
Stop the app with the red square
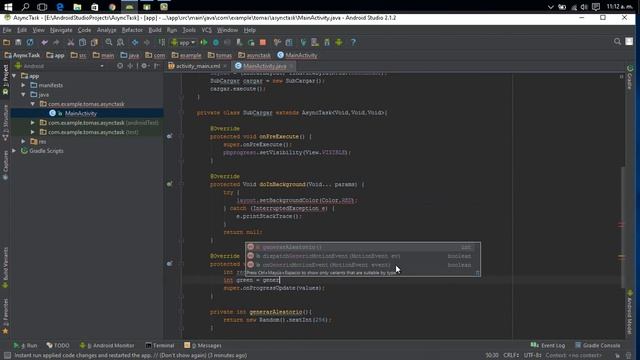point(263,42)
